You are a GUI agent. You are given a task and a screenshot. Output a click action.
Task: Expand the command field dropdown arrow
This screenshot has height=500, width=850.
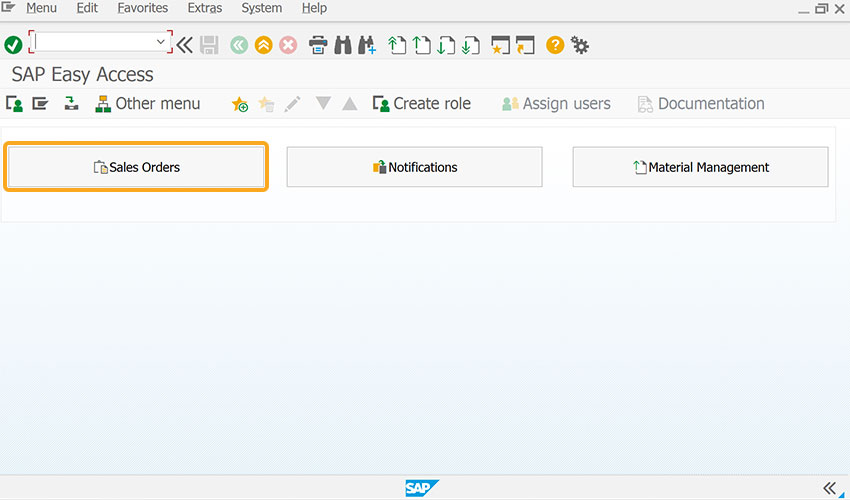coord(160,42)
